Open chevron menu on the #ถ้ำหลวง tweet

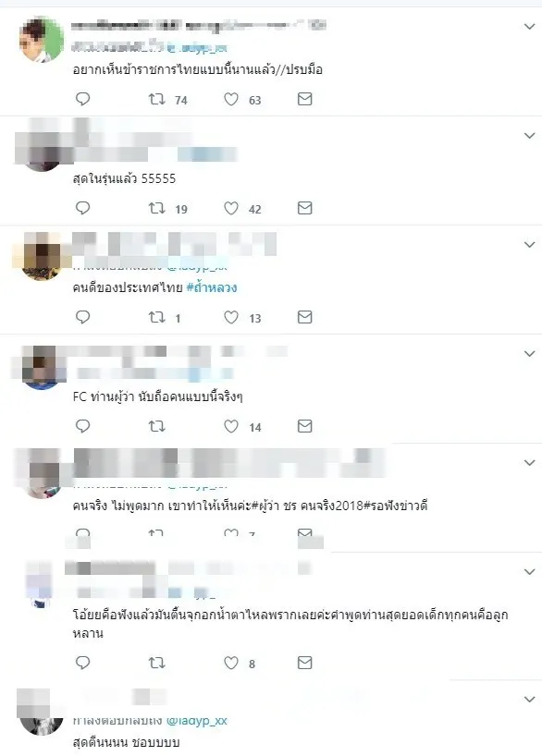(x=529, y=244)
